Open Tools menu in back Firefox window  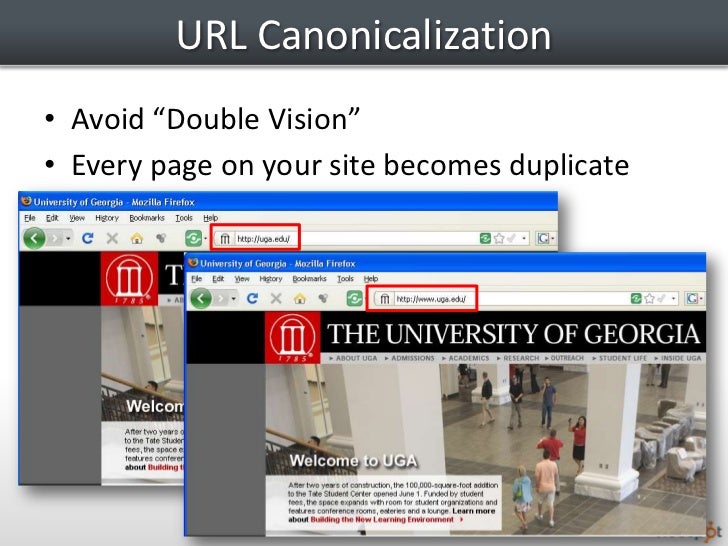pyautogui.click(x=184, y=218)
